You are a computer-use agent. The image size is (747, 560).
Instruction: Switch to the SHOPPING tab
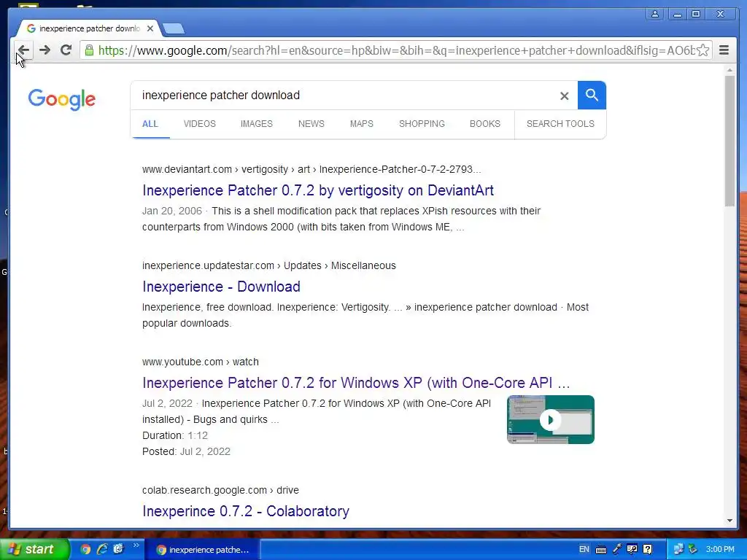422,124
